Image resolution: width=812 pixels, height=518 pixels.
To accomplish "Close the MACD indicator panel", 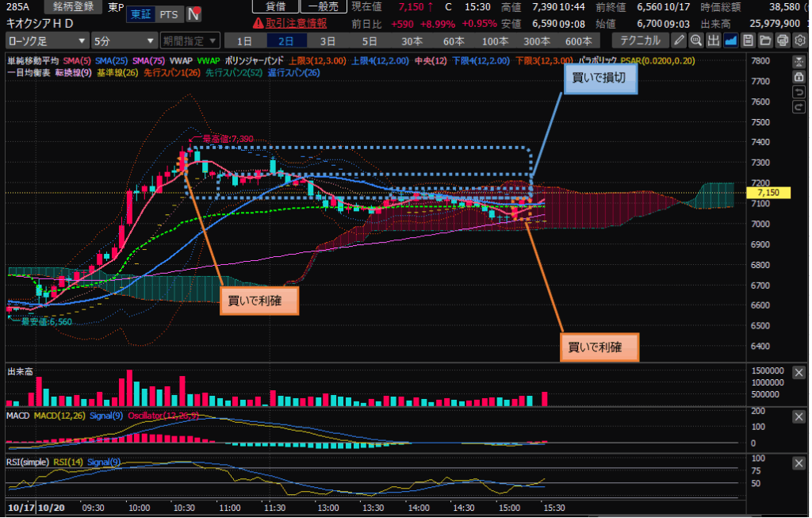I will [799, 416].
